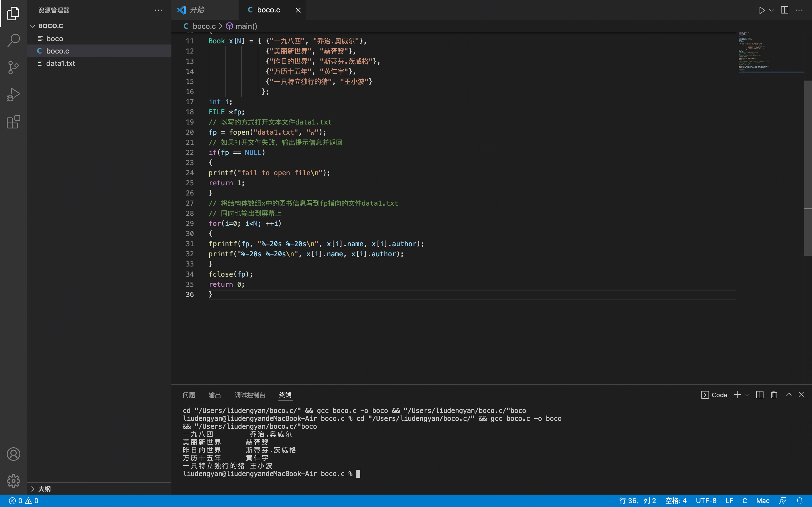Open data1.txt in the explorer
This screenshot has width=812, height=507.
60,63
